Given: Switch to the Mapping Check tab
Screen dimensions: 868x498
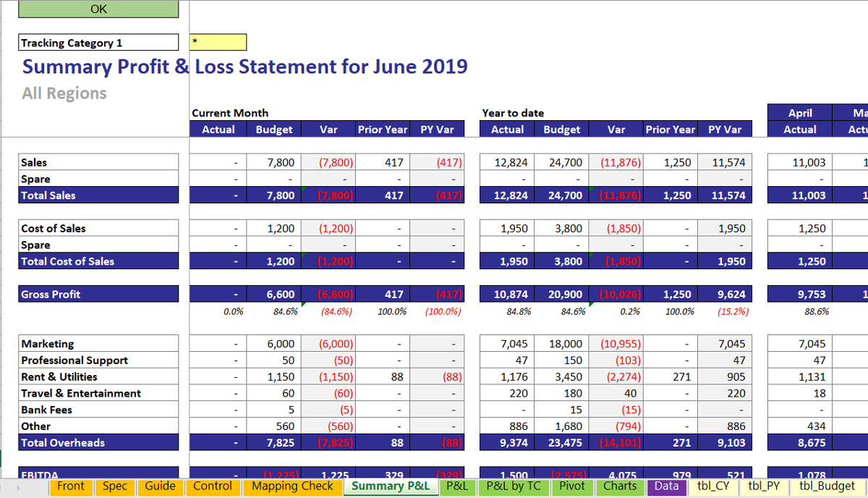Looking at the screenshot, I should click(292, 486).
